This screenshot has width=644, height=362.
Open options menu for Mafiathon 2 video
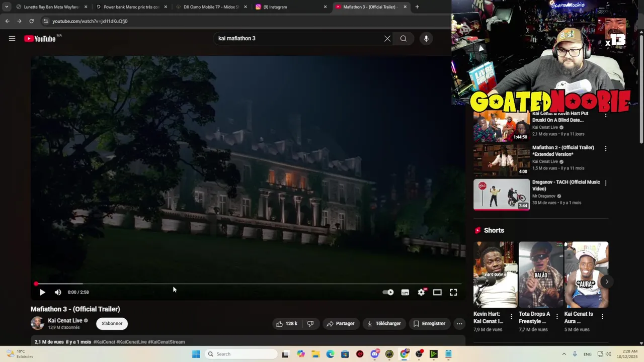click(605, 149)
